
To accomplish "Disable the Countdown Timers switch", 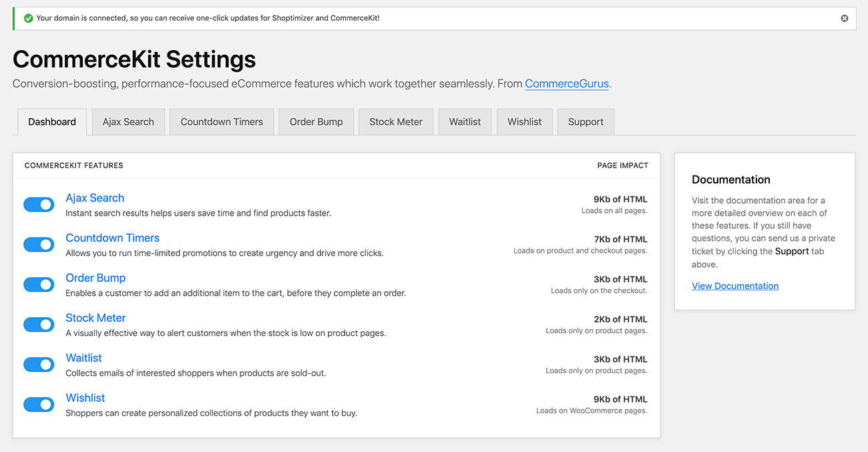I will point(39,245).
